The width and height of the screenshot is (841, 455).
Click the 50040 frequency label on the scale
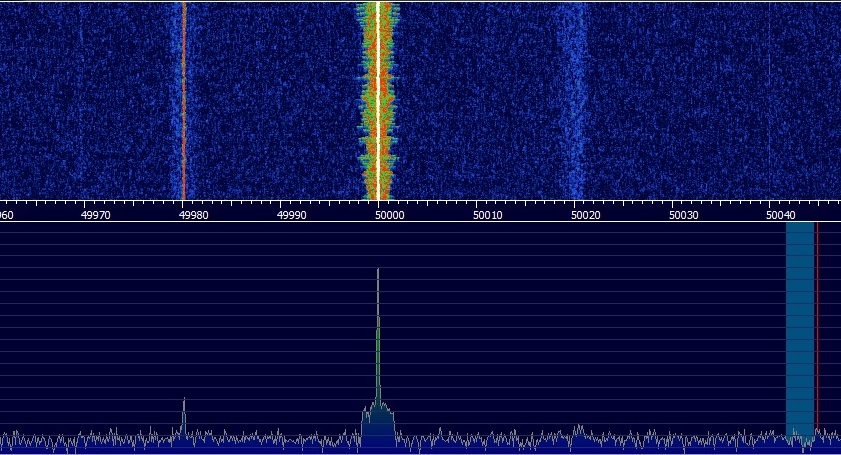[x=781, y=215]
